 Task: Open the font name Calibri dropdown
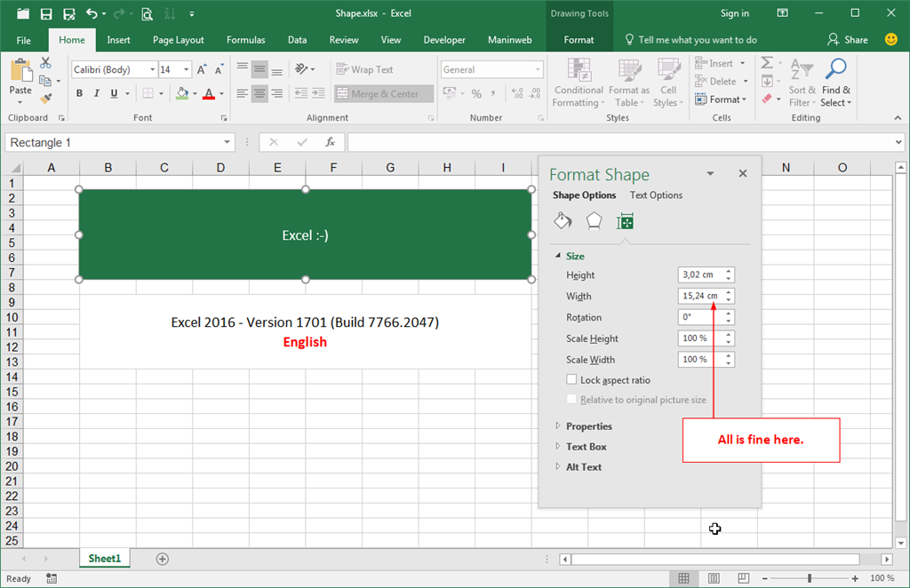click(153, 69)
